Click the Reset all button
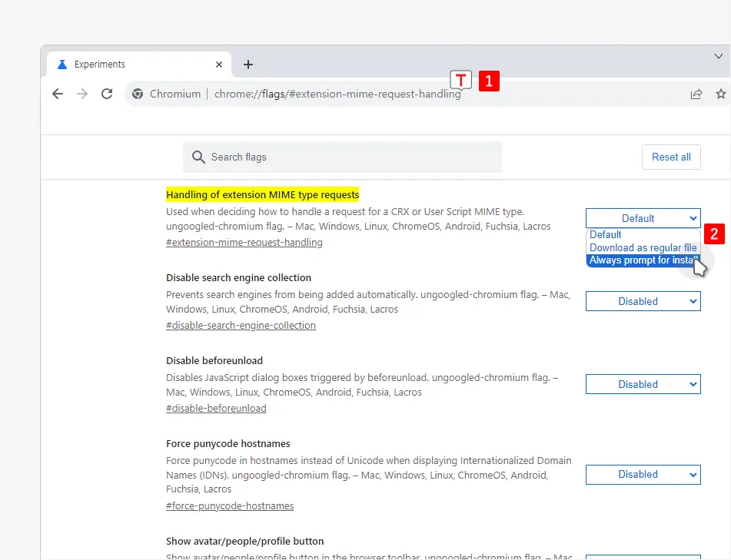 click(x=671, y=157)
